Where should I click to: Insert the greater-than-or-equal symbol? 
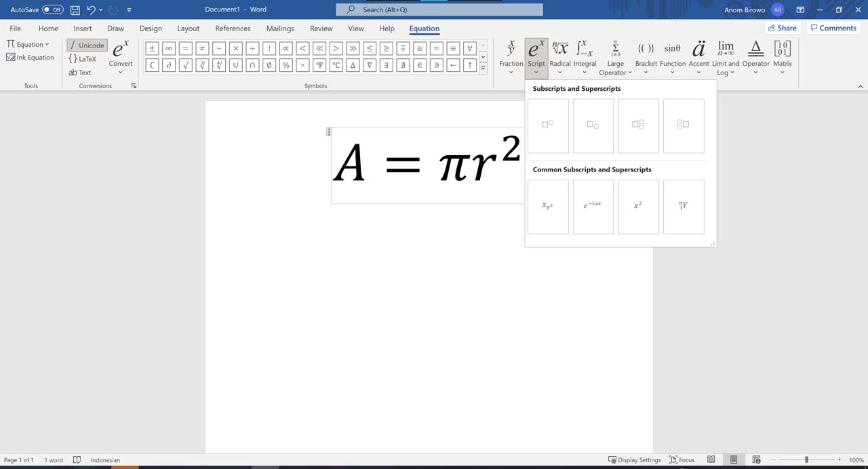tap(386, 48)
